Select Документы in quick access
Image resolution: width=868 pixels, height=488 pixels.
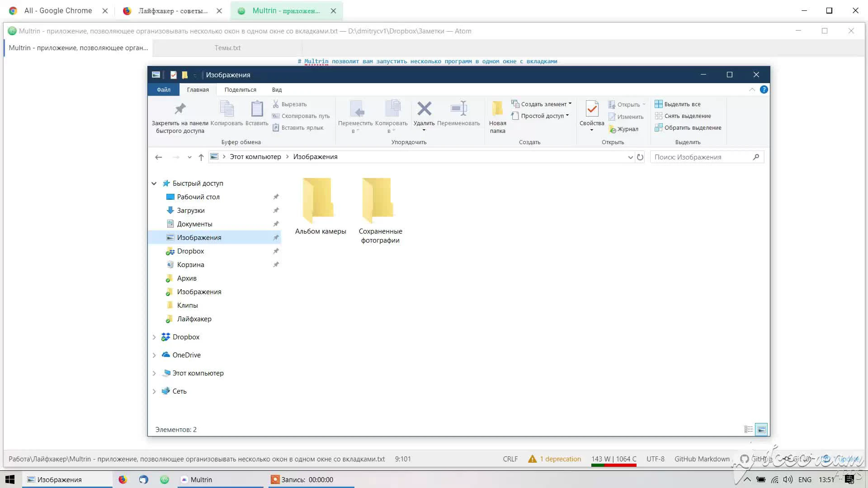pyautogui.click(x=194, y=224)
